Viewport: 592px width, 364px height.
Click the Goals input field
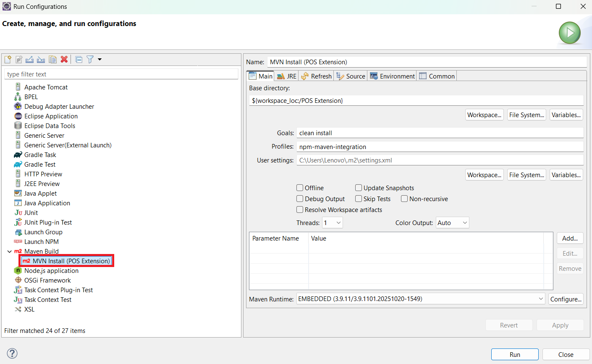coord(440,133)
